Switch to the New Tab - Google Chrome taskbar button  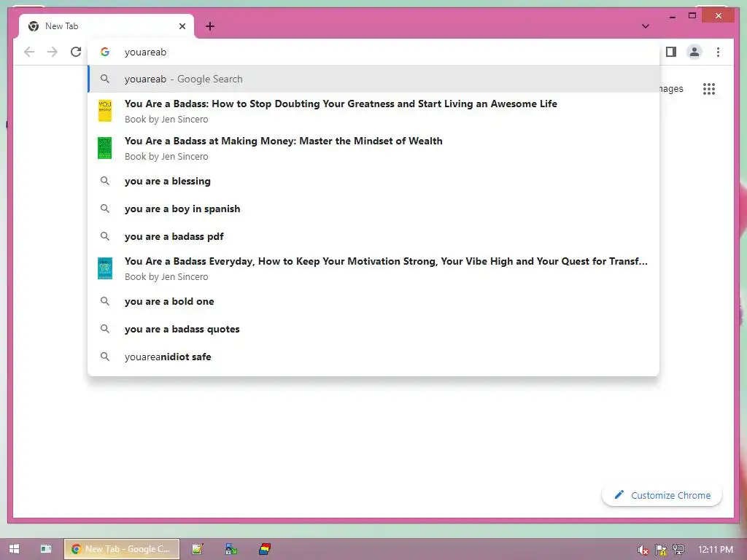tap(122, 549)
